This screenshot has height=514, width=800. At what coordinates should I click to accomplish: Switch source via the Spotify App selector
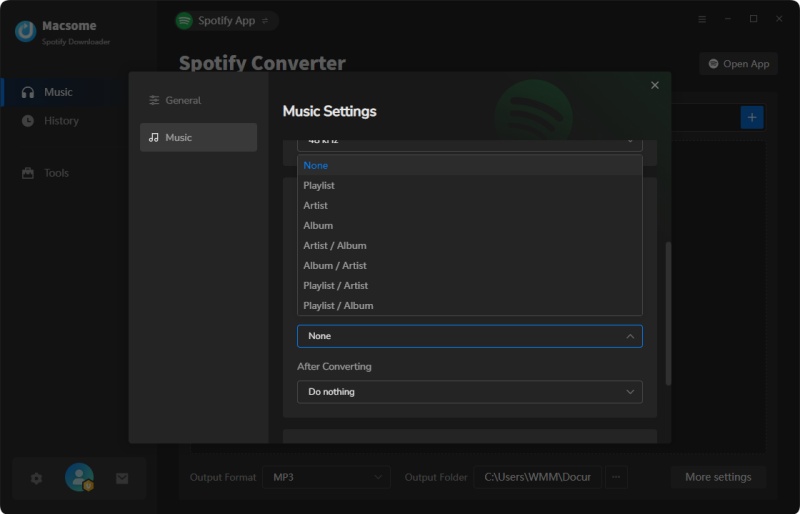[x=227, y=20]
